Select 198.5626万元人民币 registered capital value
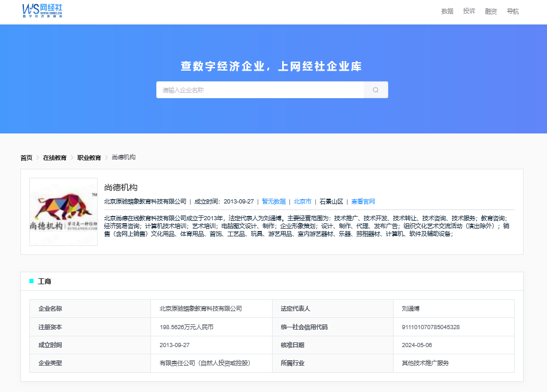 [211, 327]
